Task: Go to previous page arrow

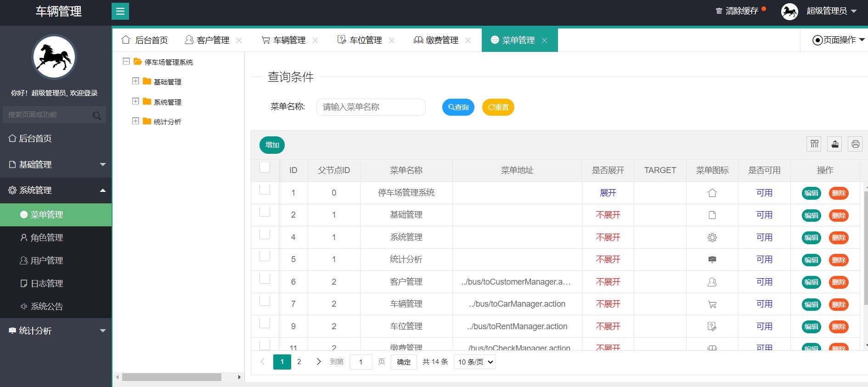Action: pos(263,362)
